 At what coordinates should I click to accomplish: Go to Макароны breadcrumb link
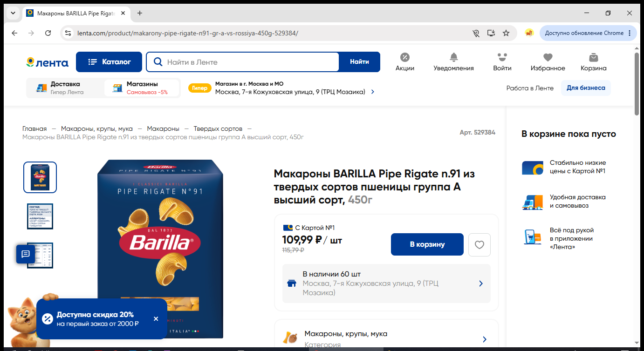[163, 128]
